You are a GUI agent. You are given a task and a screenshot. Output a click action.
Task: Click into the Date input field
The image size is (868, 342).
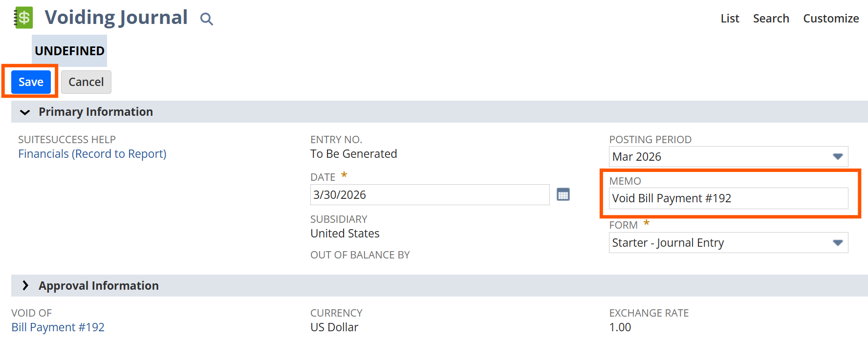429,195
